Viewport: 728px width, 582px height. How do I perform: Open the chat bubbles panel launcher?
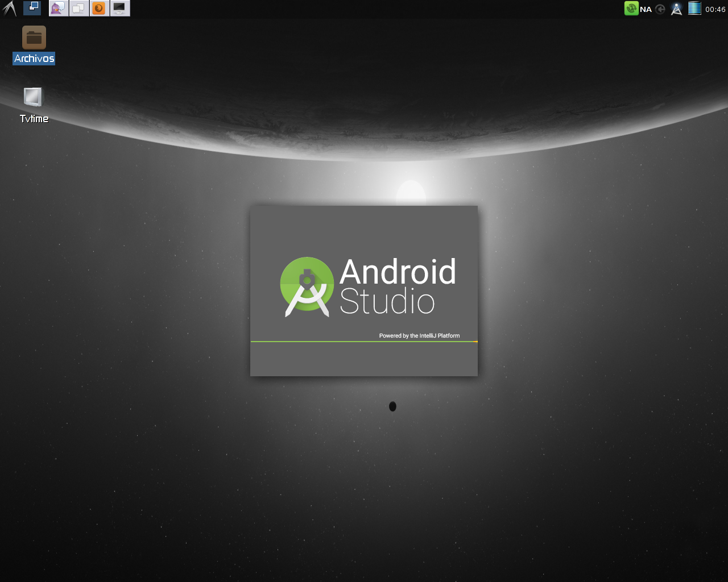pos(78,9)
